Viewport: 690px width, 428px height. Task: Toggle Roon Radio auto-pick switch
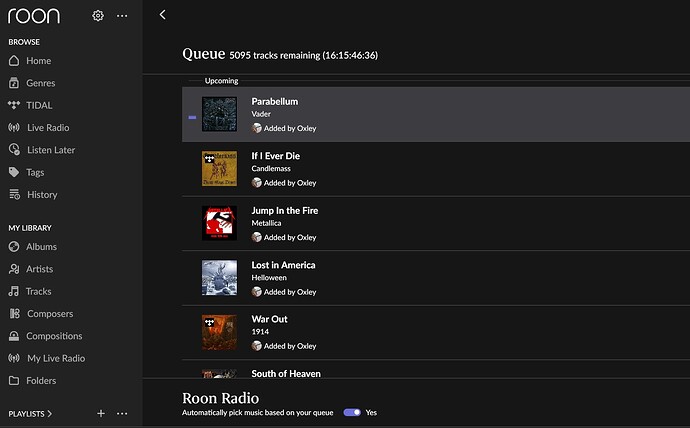(x=351, y=412)
